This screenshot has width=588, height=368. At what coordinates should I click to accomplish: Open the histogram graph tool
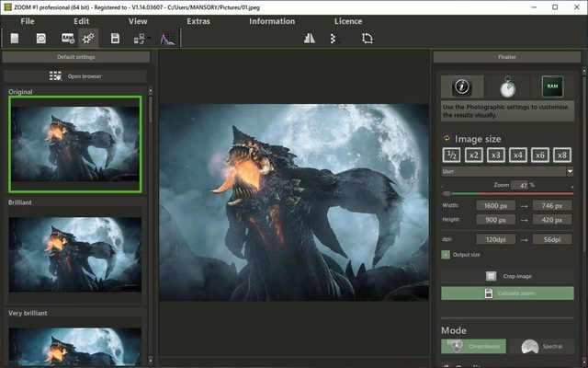coord(168,39)
